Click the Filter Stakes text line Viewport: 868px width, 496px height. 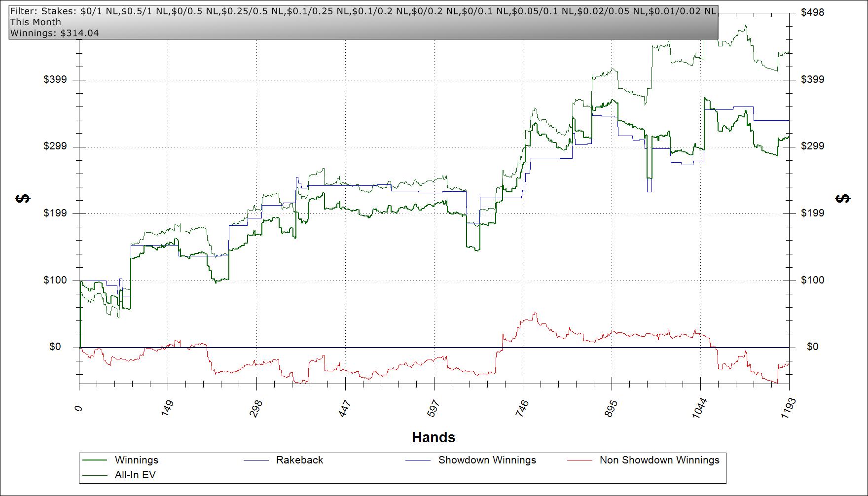(363, 11)
